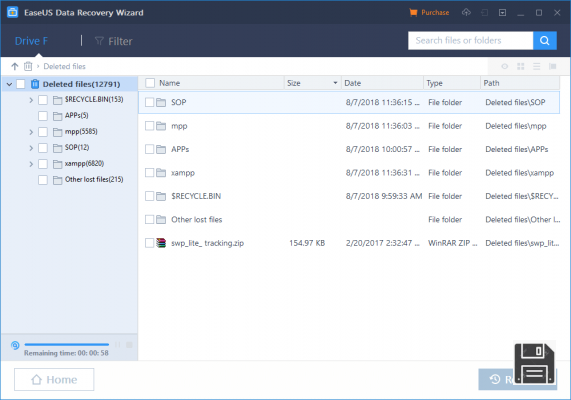Switch to large icons grid view
Viewport: 571px width, 400px height.
tap(521, 66)
